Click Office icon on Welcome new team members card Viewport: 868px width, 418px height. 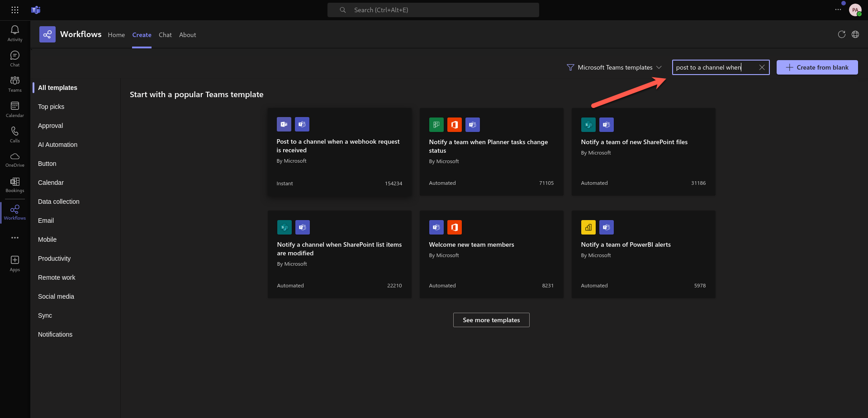pos(455,227)
